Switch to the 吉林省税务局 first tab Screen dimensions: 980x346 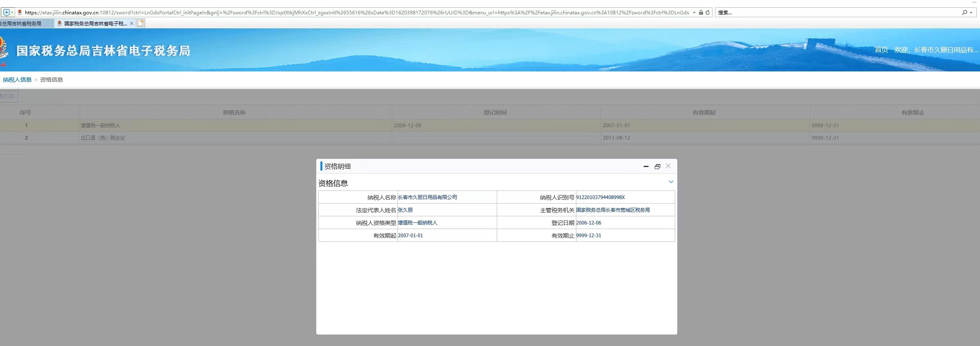tap(23, 23)
